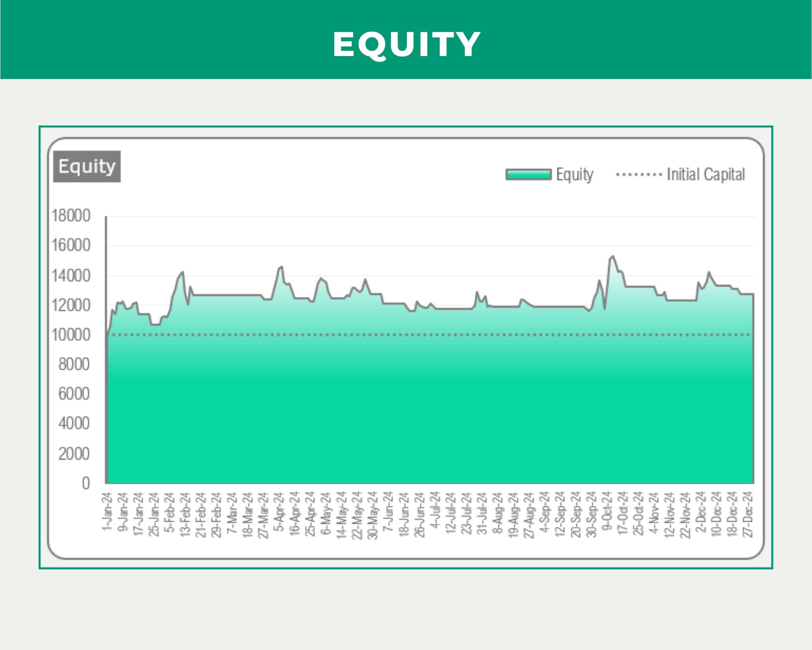Click the 'Equity' legend label
The height and width of the screenshot is (650, 812).
574,175
